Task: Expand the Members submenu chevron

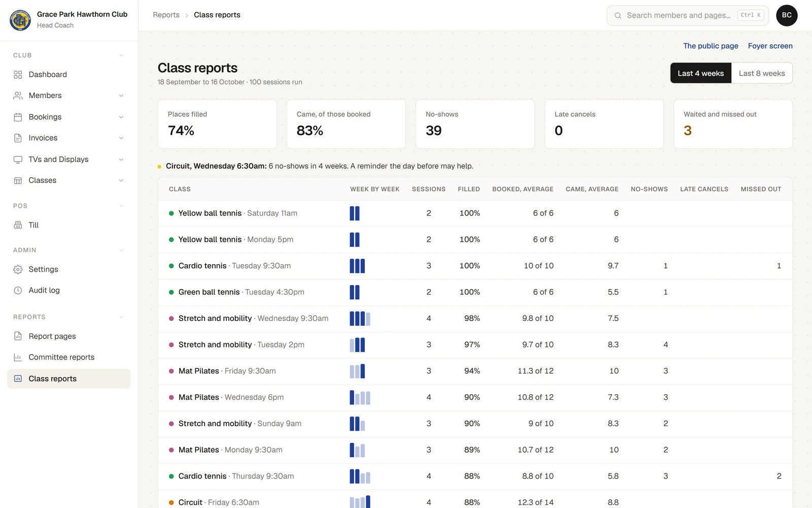Action: (x=121, y=96)
